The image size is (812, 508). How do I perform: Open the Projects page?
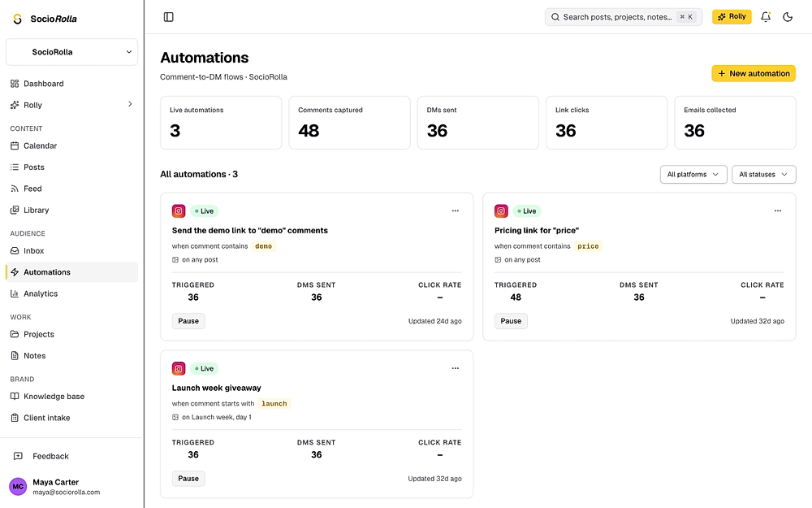tap(72, 334)
